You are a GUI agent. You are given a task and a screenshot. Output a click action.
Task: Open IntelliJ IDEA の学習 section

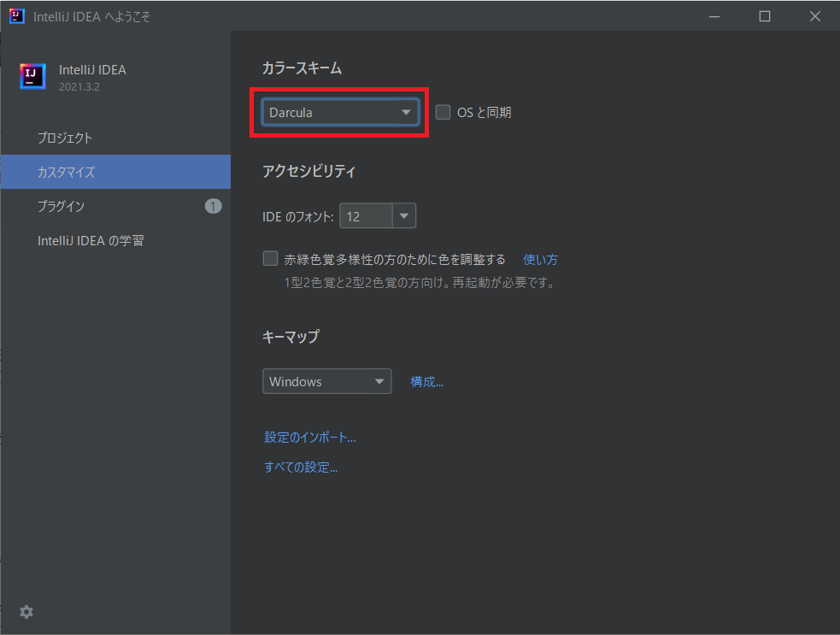pyautogui.click(x=115, y=241)
